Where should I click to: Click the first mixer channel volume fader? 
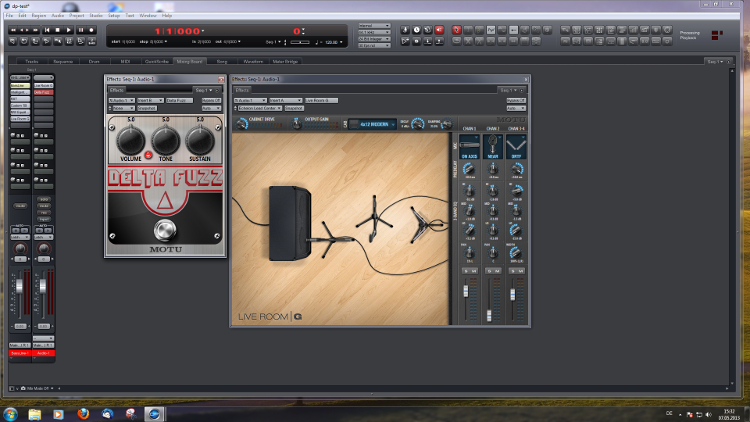pyautogui.click(x=20, y=286)
